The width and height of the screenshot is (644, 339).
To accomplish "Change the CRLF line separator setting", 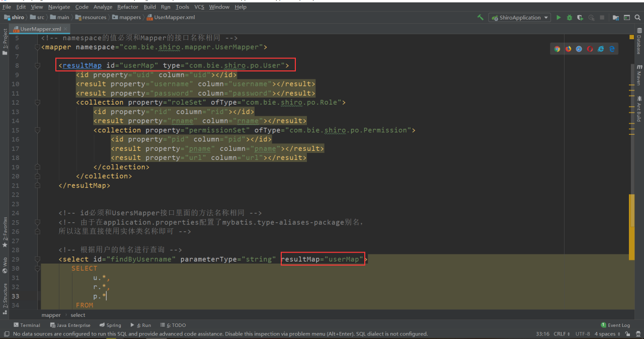I will pos(562,334).
